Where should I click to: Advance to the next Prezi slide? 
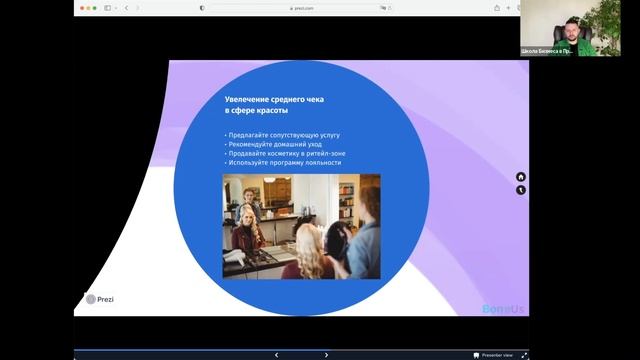326,355
